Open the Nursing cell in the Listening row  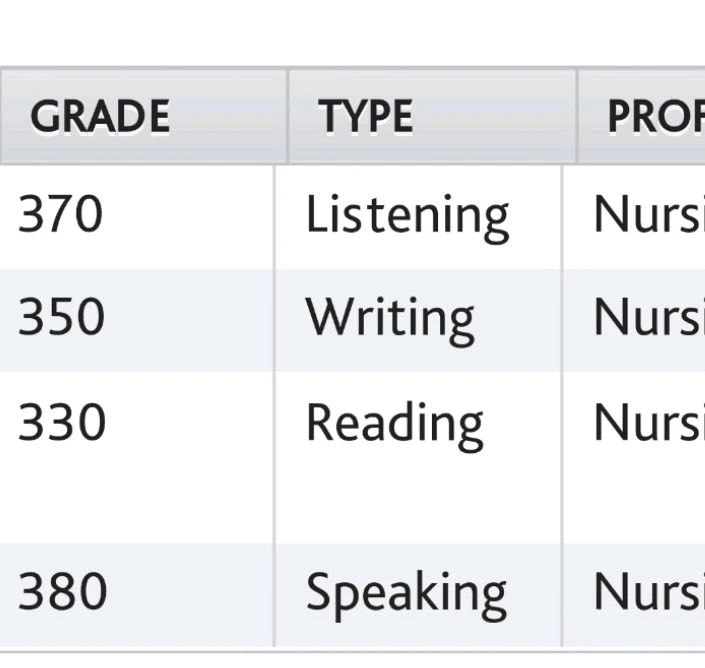tap(648, 215)
